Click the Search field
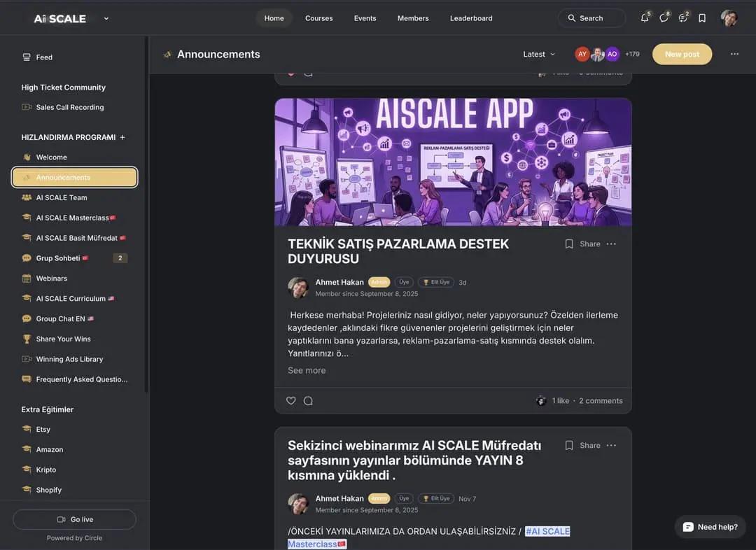This screenshot has height=550, width=756. (591, 18)
